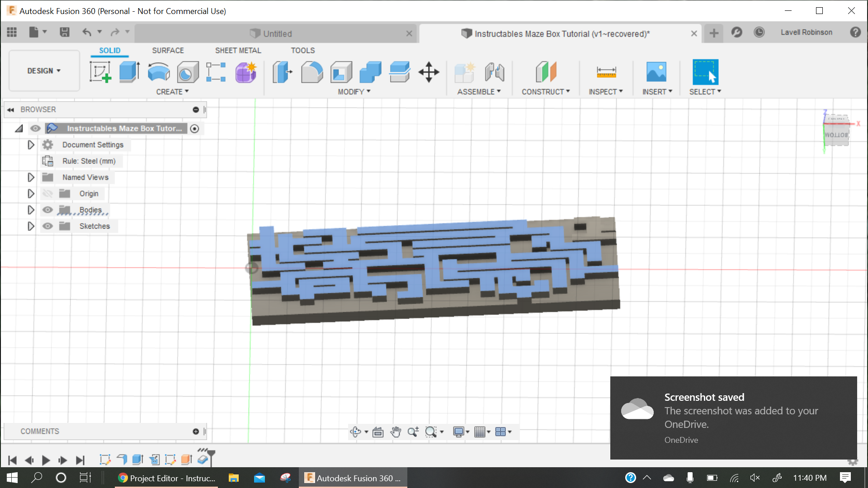Select the Create Sketch tool
The image size is (868, 488).
(x=100, y=72)
